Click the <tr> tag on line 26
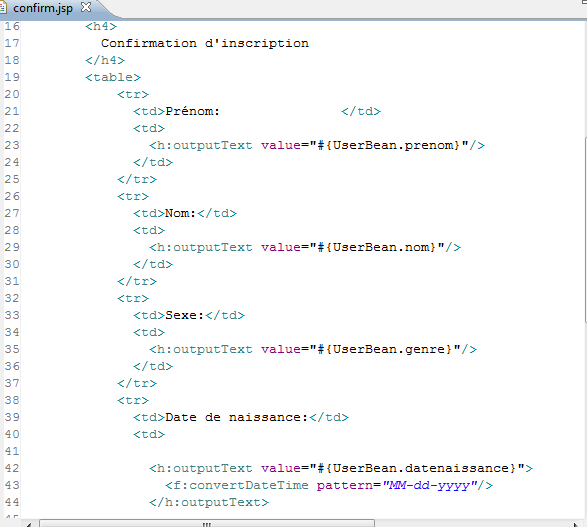 (133, 196)
